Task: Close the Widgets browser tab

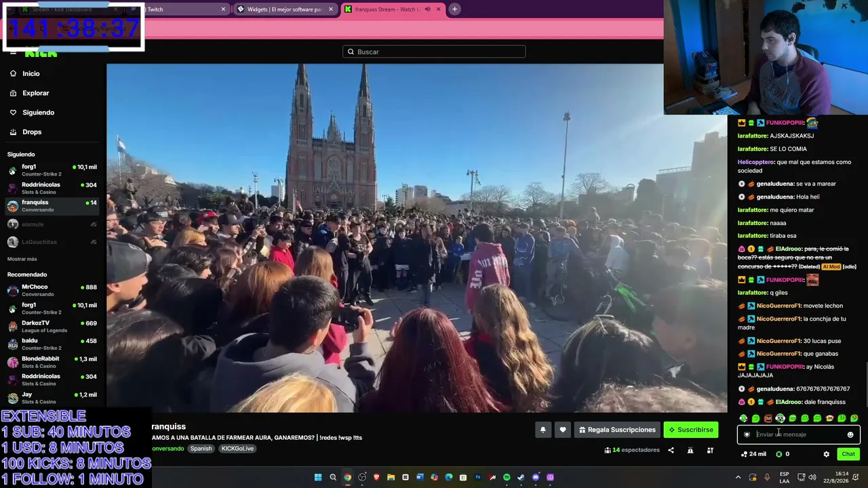Action: tap(331, 9)
